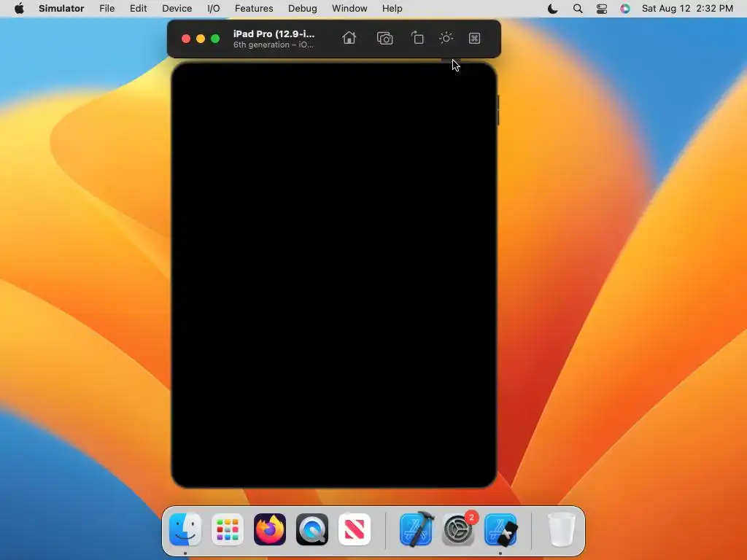Click the Simulator Home button icon
The image size is (747, 560).
point(349,38)
